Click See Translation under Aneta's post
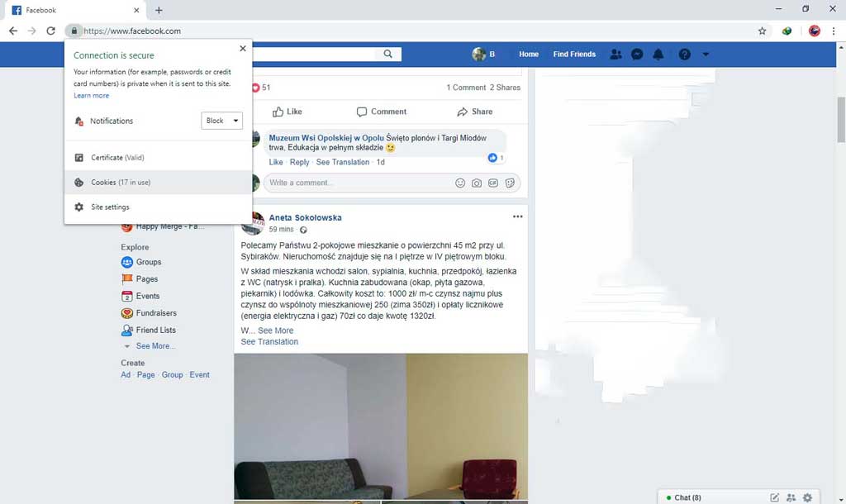Viewport: 846px width, 504px height. pos(269,341)
